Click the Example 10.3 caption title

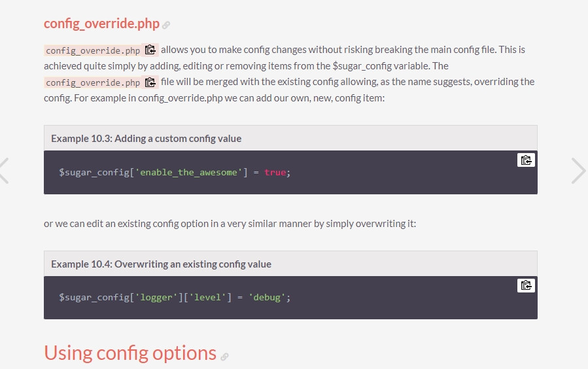click(x=147, y=139)
